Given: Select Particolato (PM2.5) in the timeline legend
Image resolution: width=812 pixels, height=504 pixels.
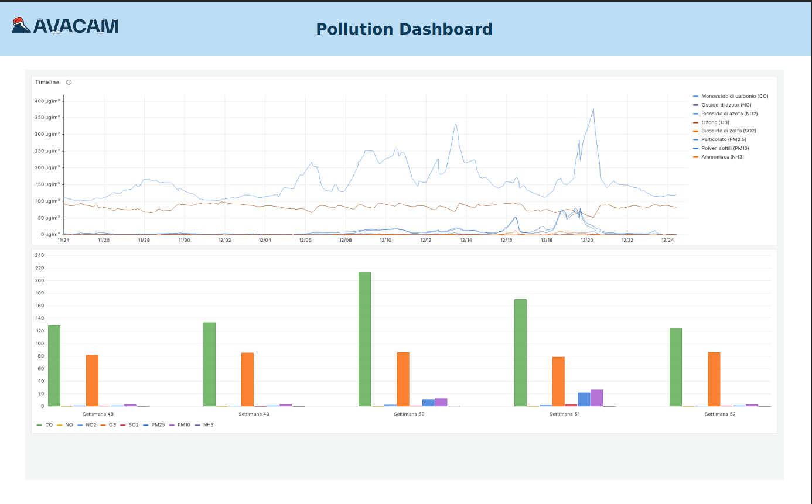Looking at the screenshot, I should click(x=724, y=139).
